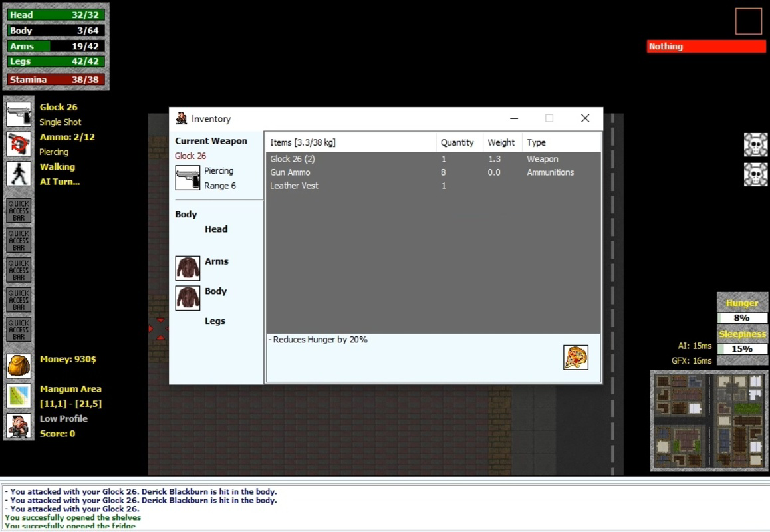Click the current weapon pistol image in Inventory
770x532 pixels.
tap(188, 178)
